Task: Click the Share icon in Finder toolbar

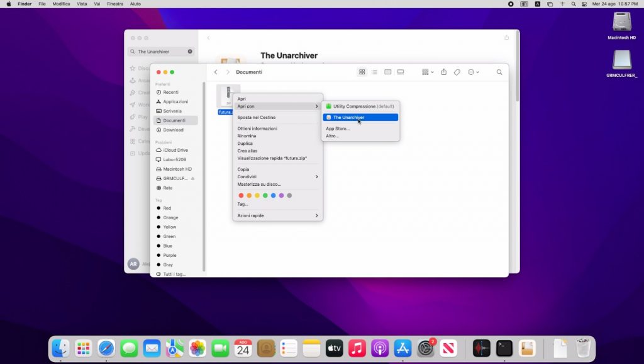Action: [443, 72]
